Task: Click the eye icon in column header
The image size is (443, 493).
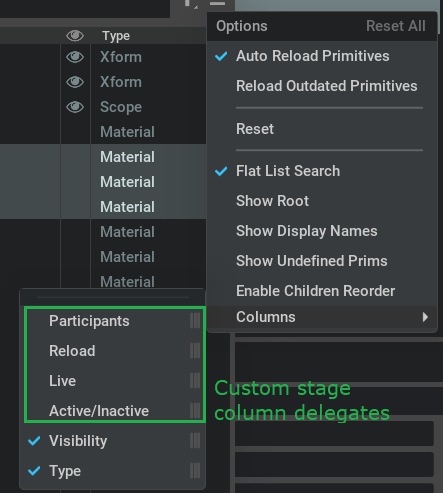Action: tap(75, 35)
